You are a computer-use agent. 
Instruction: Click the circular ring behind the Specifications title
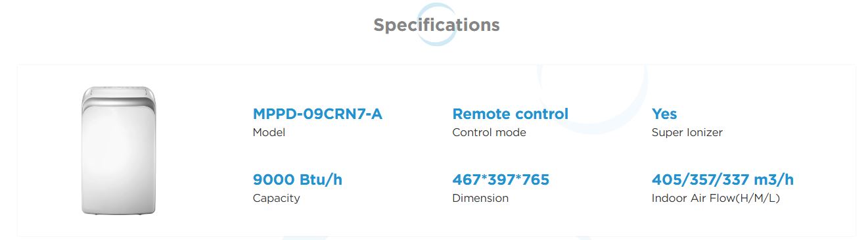point(437,24)
